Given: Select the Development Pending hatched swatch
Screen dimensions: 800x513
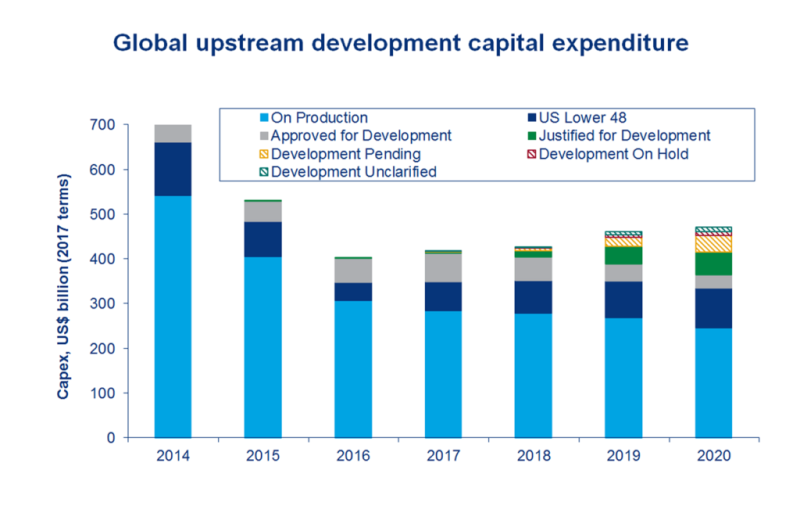Looking at the screenshot, I should pos(264,154).
